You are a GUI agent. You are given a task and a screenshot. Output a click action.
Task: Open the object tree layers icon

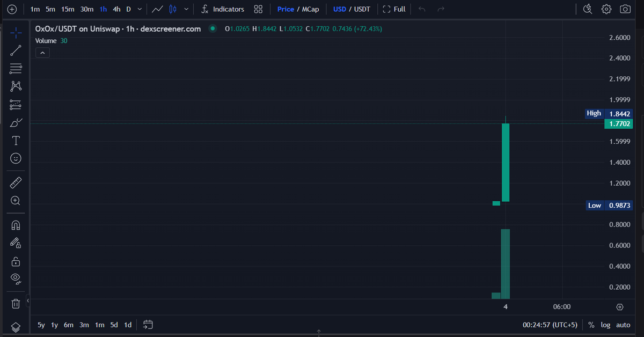pos(16,327)
